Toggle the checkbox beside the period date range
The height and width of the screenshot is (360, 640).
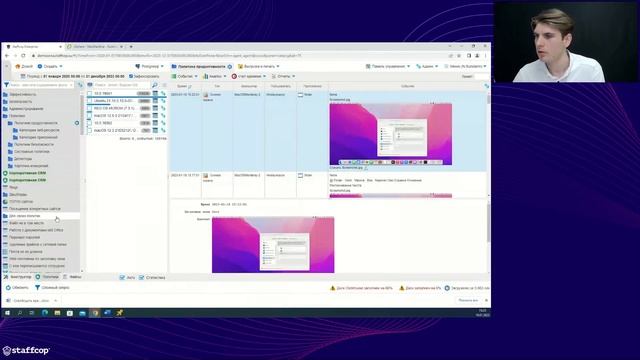coord(131,76)
